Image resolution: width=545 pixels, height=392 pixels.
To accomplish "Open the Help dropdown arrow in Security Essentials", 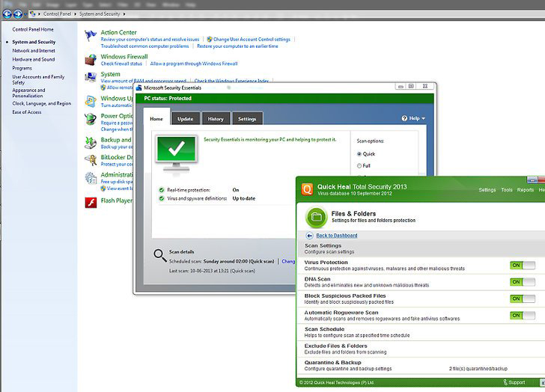I will click(423, 119).
